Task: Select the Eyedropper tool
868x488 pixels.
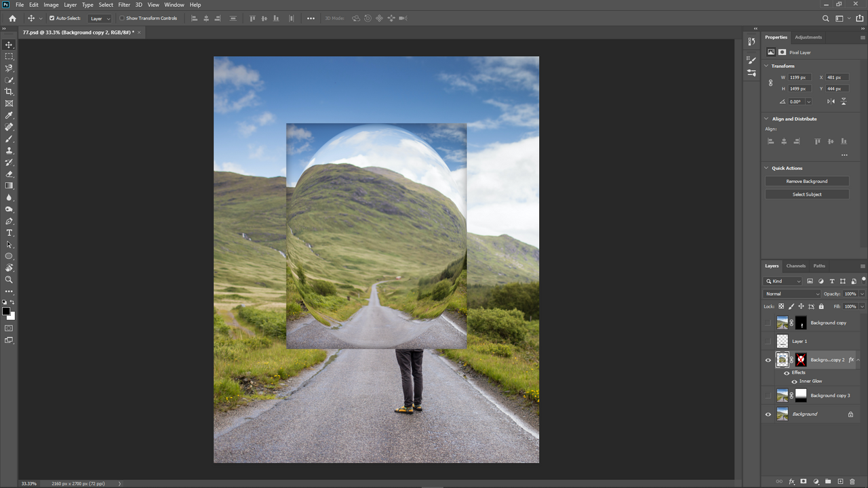Action: tap(9, 115)
